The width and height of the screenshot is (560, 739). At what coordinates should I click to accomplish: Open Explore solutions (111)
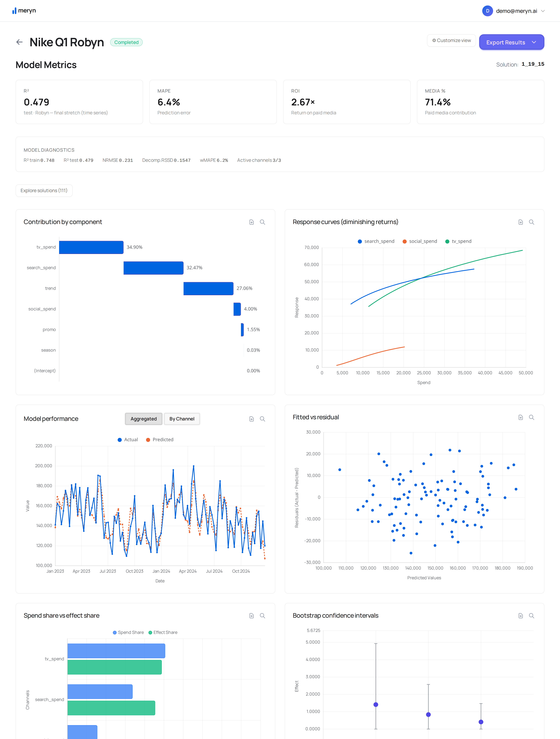pos(44,190)
